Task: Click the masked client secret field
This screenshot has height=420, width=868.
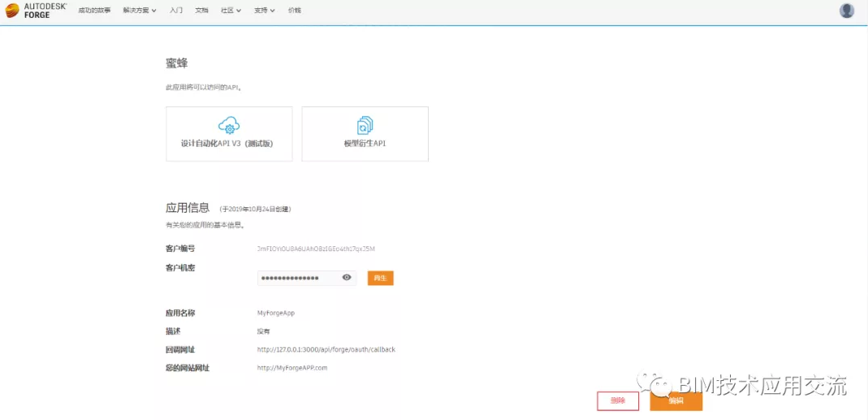Action: click(x=307, y=278)
